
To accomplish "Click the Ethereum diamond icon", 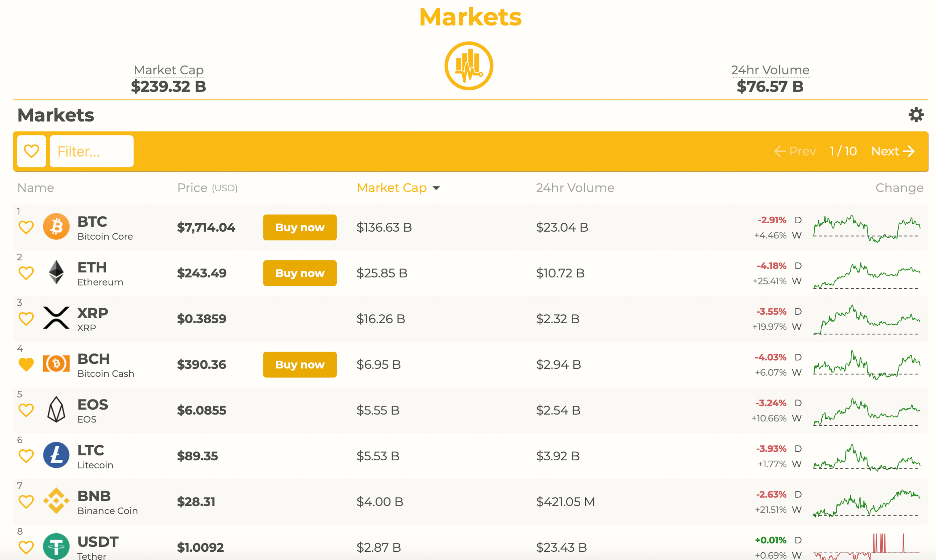I will pyautogui.click(x=56, y=272).
